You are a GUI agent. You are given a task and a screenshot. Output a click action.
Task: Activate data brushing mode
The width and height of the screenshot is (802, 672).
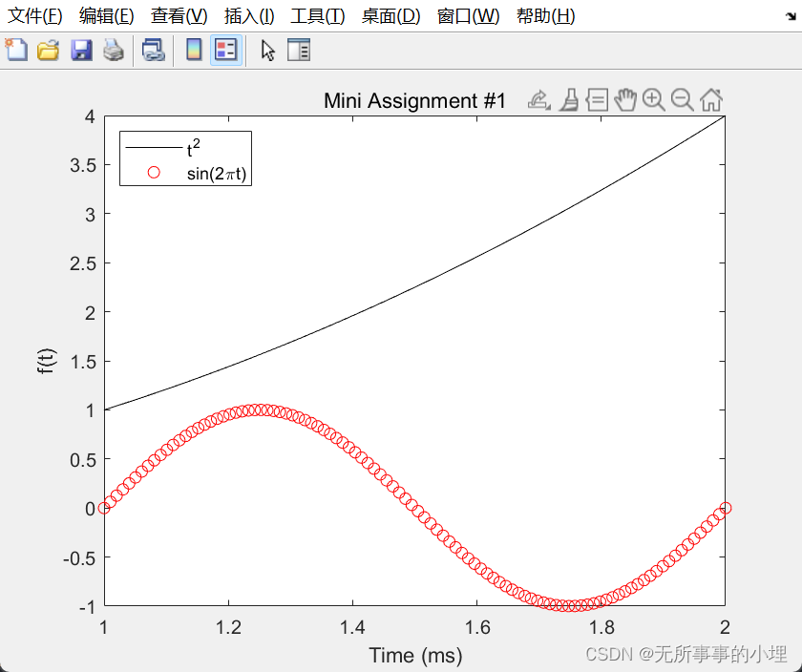pos(570,98)
